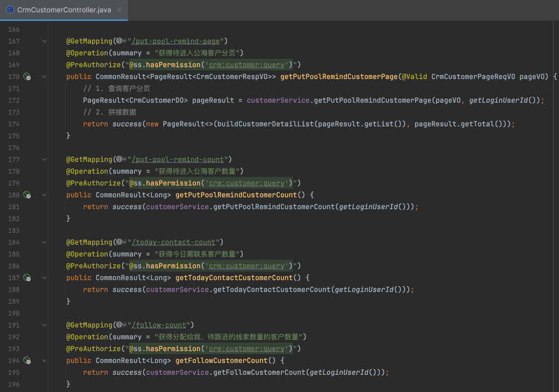Click globe icon before /put-pool-remind-page URL
559x392 pixels.
(x=119, y=41)
